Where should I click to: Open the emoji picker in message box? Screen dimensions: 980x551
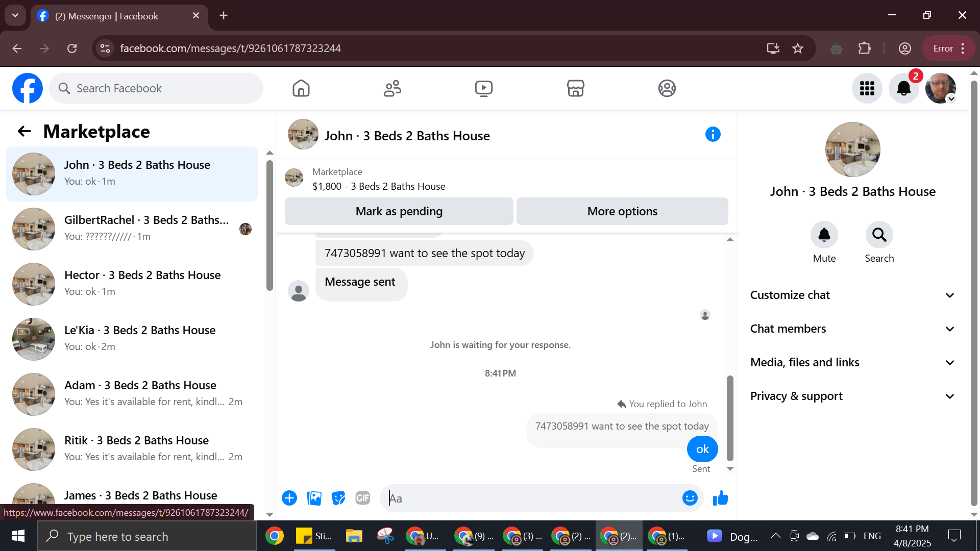(690, 498)
